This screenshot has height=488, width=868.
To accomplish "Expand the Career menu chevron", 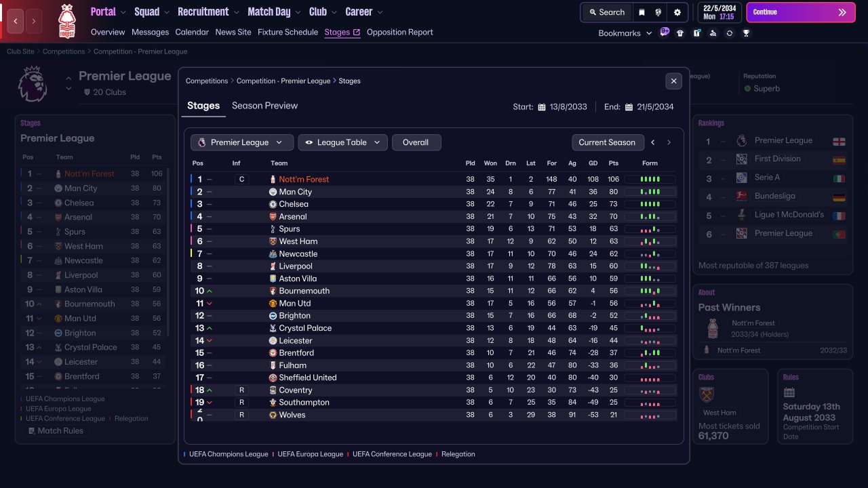I will [x=380, y=12].
